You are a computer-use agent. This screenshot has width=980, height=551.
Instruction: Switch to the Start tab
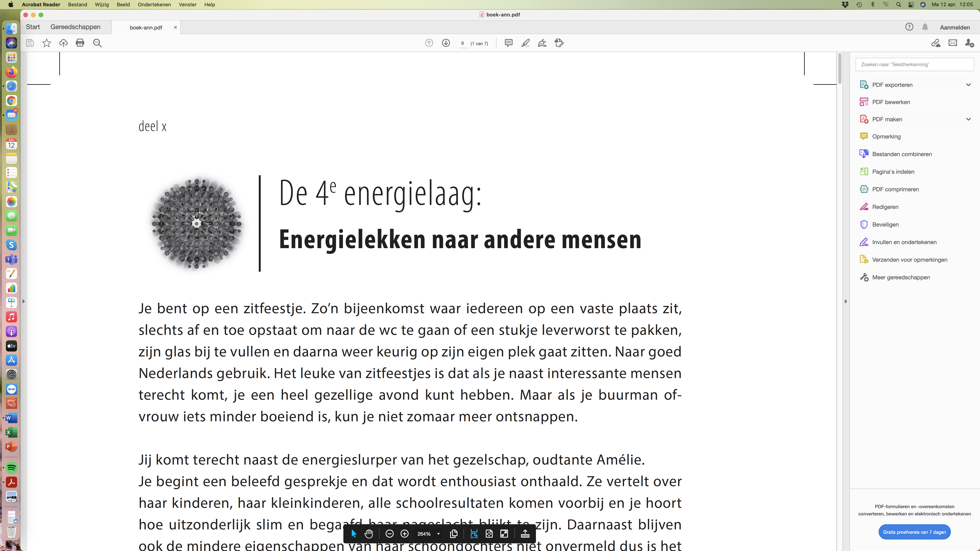(33, 27)
